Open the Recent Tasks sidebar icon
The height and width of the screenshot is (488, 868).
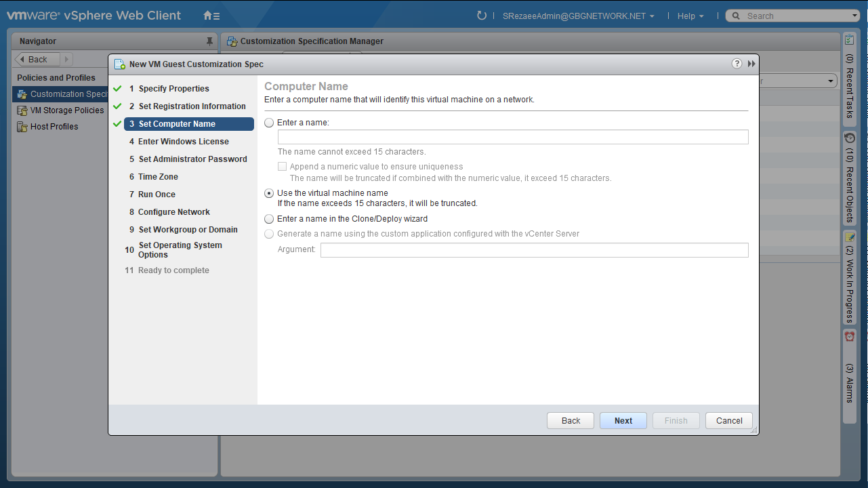point(850,41)
